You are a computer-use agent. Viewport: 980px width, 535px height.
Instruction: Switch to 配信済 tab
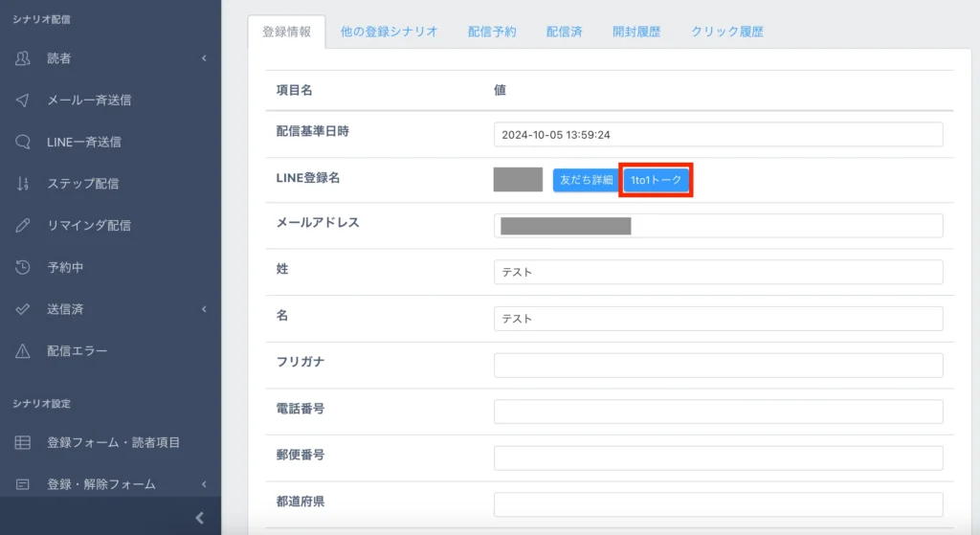click(x=564, y=32)
